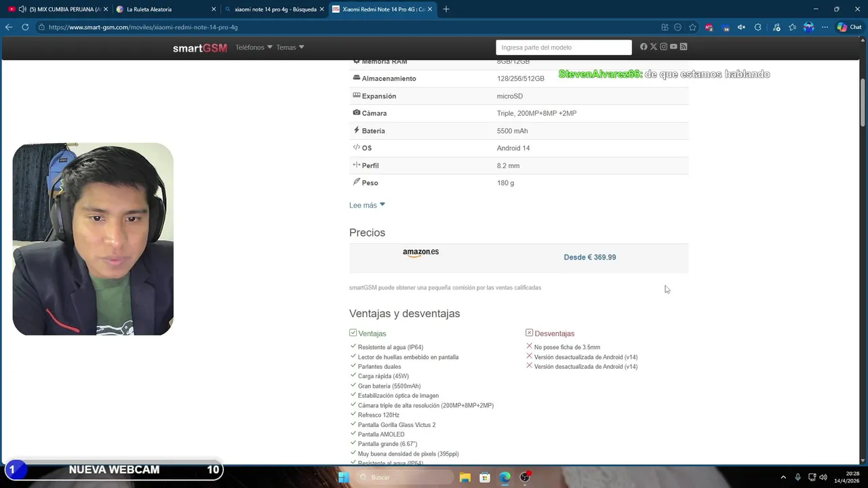Focus the model search input field
The height and width of the screenshot is (488, 868).
pyautogui.click(x=564, y=47)
